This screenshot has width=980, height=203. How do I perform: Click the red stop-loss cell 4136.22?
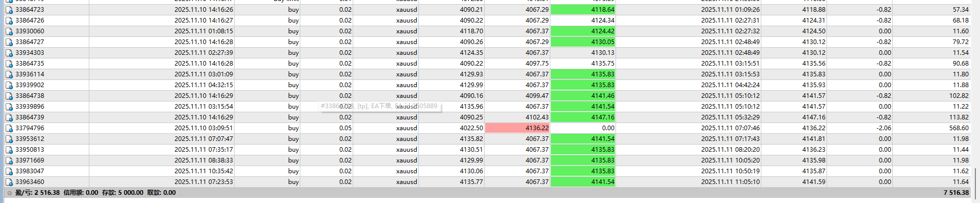pos(517,128)
